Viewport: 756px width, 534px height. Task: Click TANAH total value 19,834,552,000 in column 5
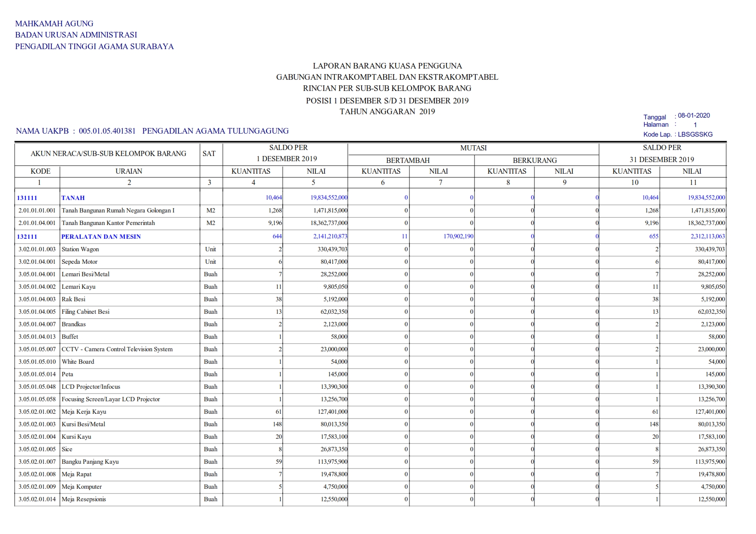329,198
